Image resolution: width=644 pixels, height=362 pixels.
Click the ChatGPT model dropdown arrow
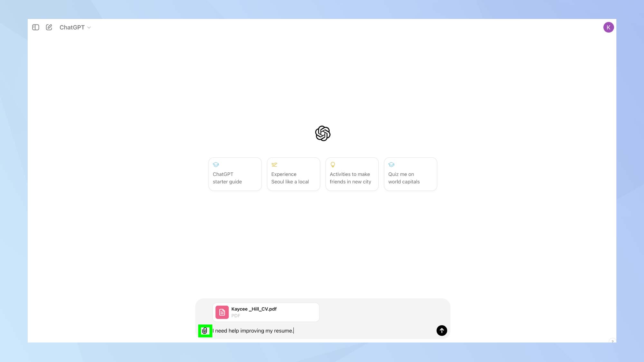point(89,27)
